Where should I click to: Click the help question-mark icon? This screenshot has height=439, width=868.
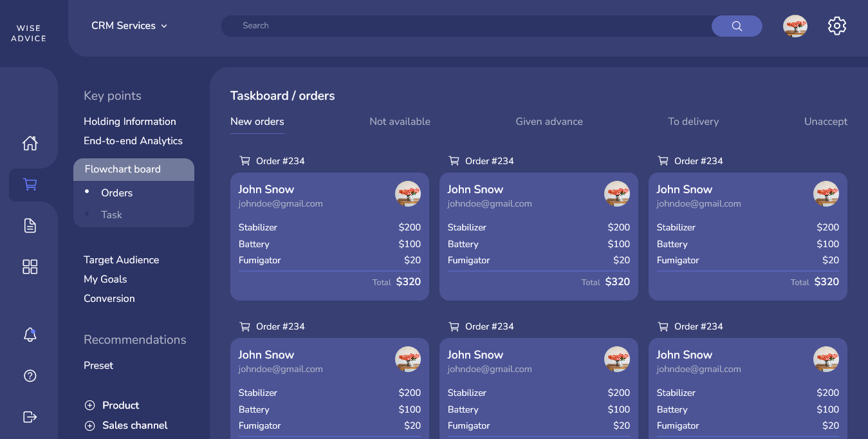[x=30, y=375]
